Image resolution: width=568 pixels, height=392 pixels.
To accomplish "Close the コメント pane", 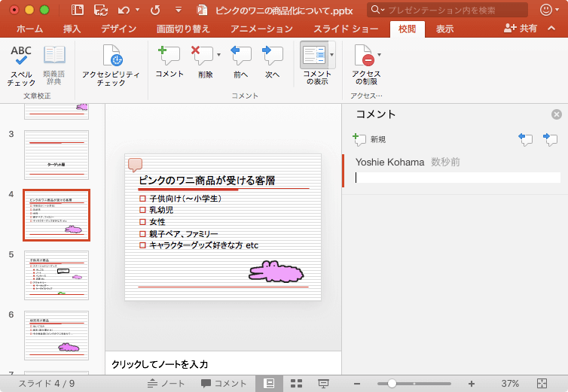I will pos(557,114).
